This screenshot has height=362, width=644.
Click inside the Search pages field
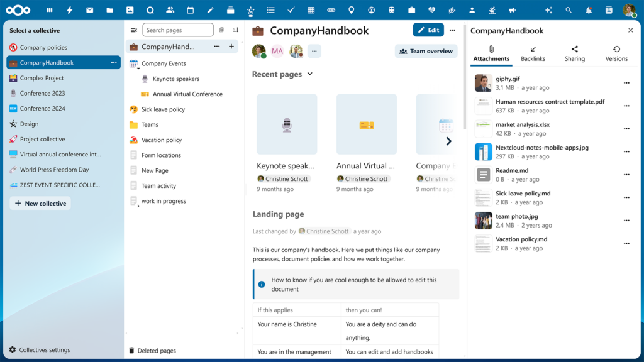[178, 30]
